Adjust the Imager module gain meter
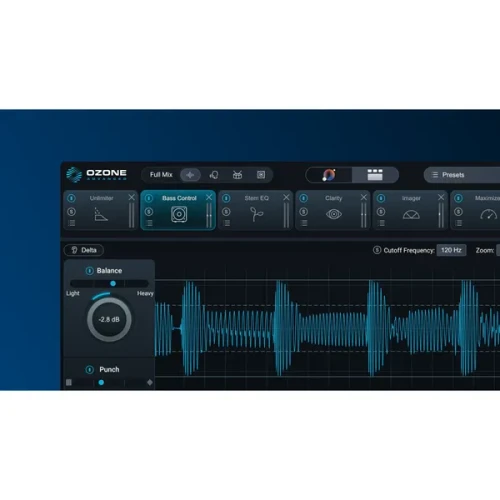Screen dimensions: 500x500 tap(441, 216)
